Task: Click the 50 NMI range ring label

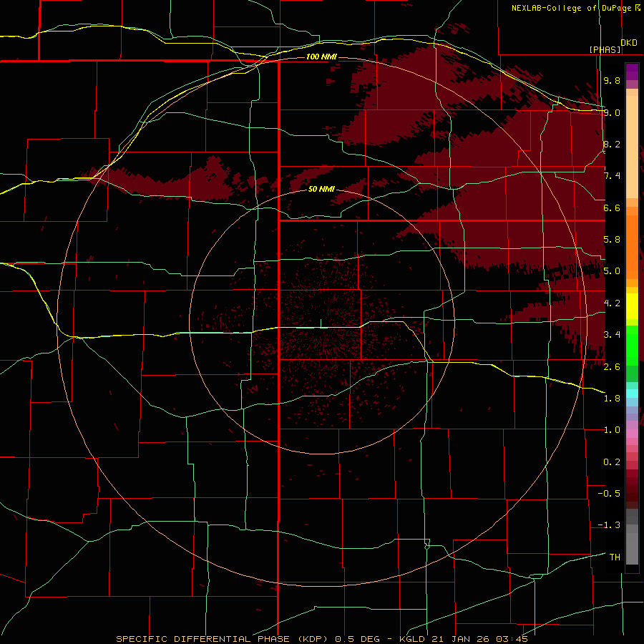Action: point(321,190)
